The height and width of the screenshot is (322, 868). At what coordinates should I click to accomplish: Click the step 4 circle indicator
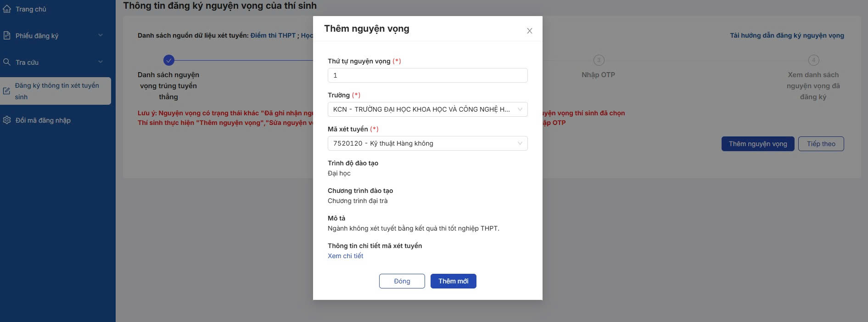813,60
